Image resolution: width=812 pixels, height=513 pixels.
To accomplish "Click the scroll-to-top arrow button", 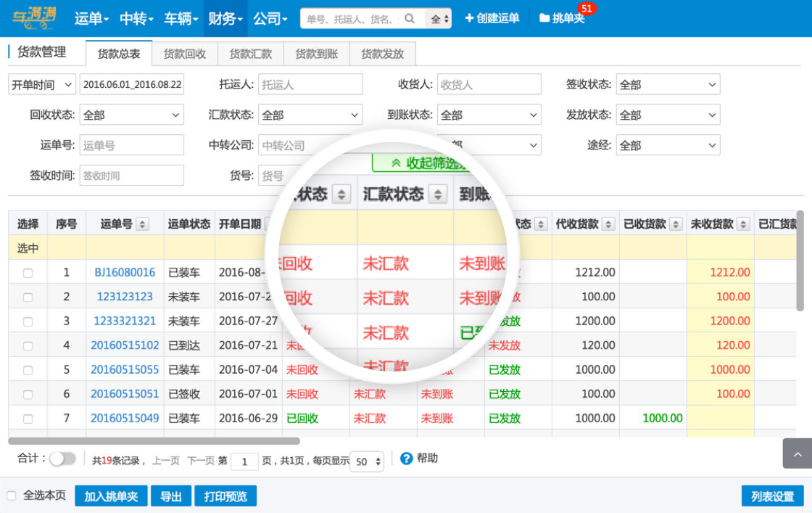I will [x=797, y=454].
